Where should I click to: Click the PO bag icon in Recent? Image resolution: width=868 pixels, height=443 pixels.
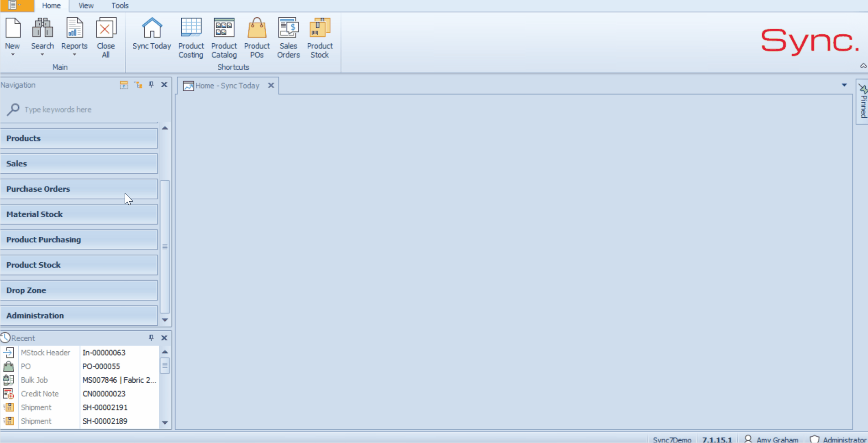pyautogui.click(x=9, y=366)
